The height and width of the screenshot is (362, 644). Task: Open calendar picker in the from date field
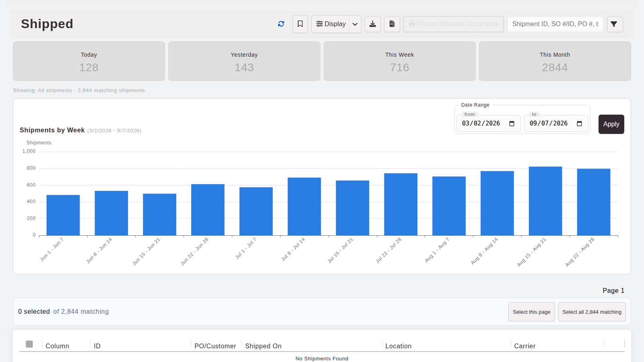point(512,123)
